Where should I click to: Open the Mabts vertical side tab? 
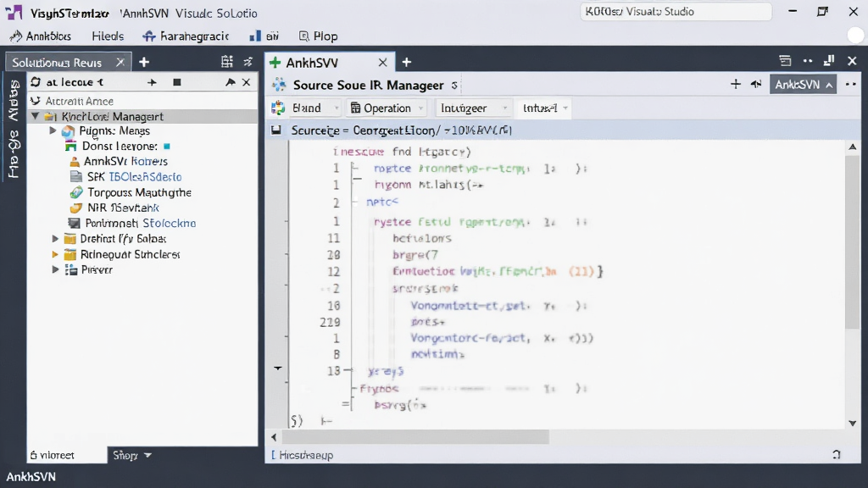pos(14,101)
